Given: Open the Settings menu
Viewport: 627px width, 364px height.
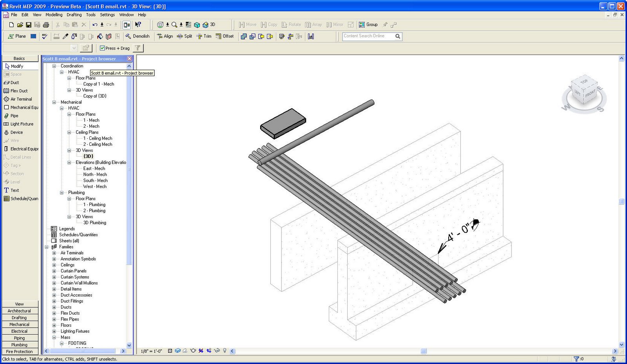Looking at the screenshot, I should tap(107, 15).
